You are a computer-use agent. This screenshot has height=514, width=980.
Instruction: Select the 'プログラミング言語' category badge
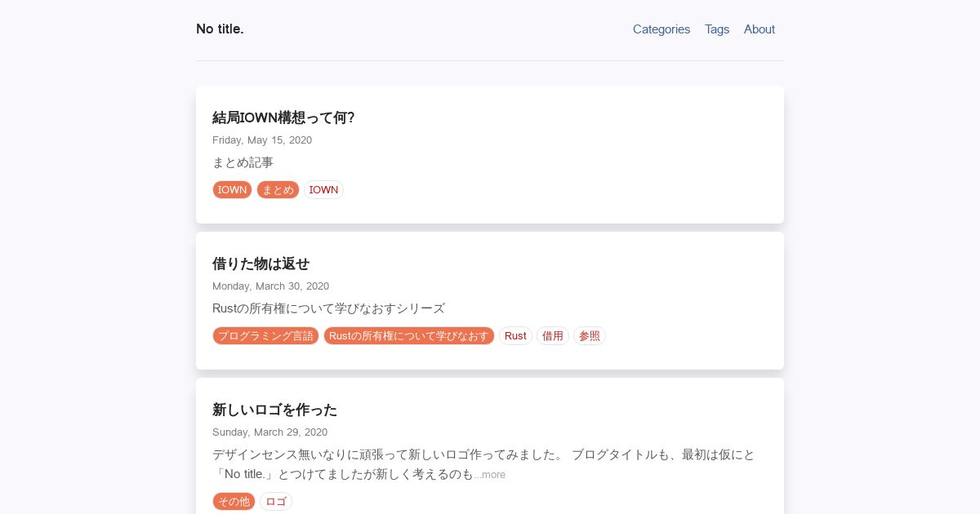265,336
